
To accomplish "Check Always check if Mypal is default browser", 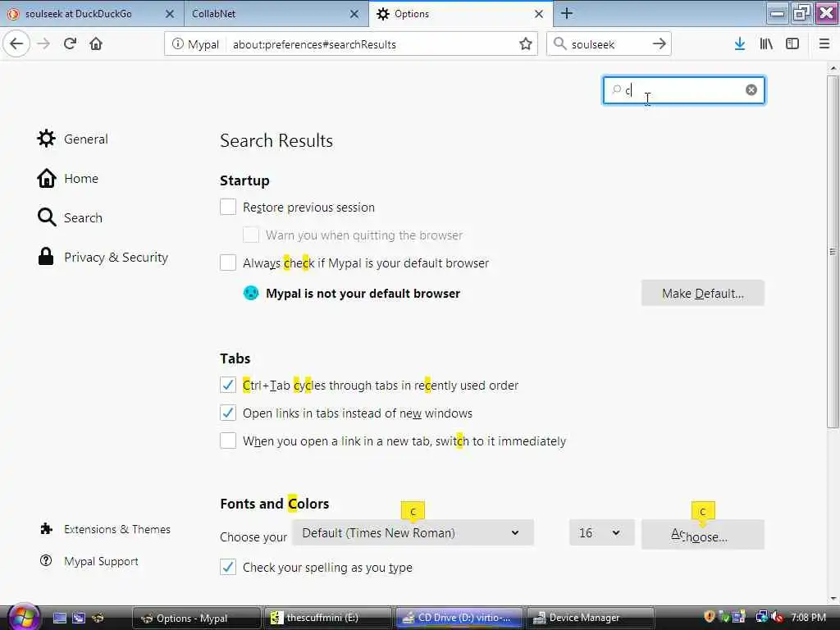I will tap(228, 262).
